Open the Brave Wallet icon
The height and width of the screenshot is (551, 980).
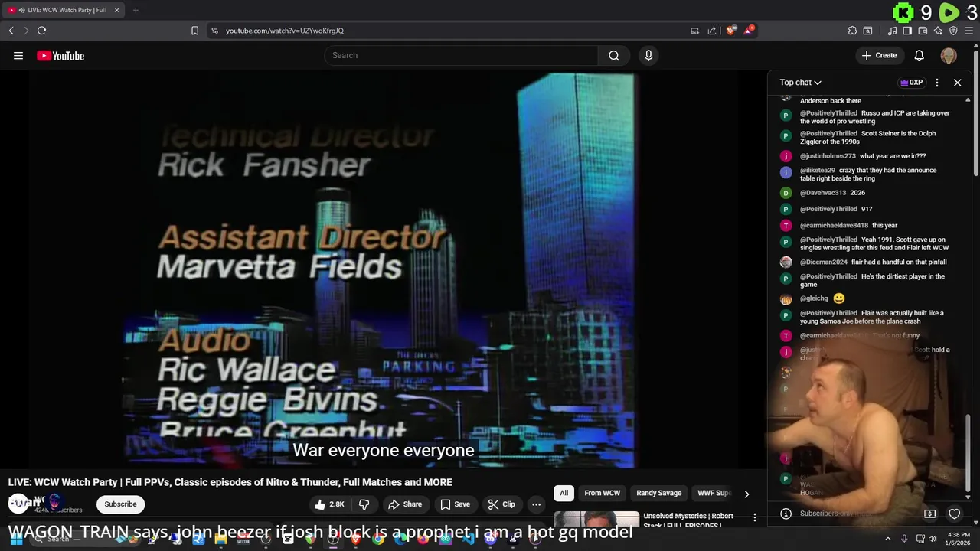coord(923,31)
